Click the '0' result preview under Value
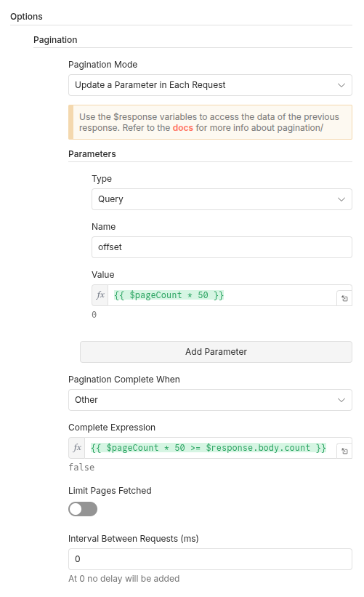Viewport: 364px width, 597px height. click(x=94, y=314)
